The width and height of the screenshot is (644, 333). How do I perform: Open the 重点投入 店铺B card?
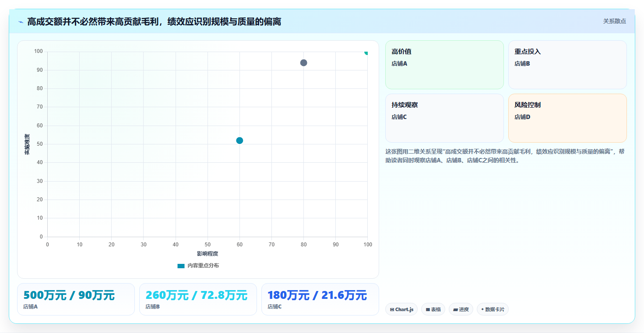click(567, 65)
